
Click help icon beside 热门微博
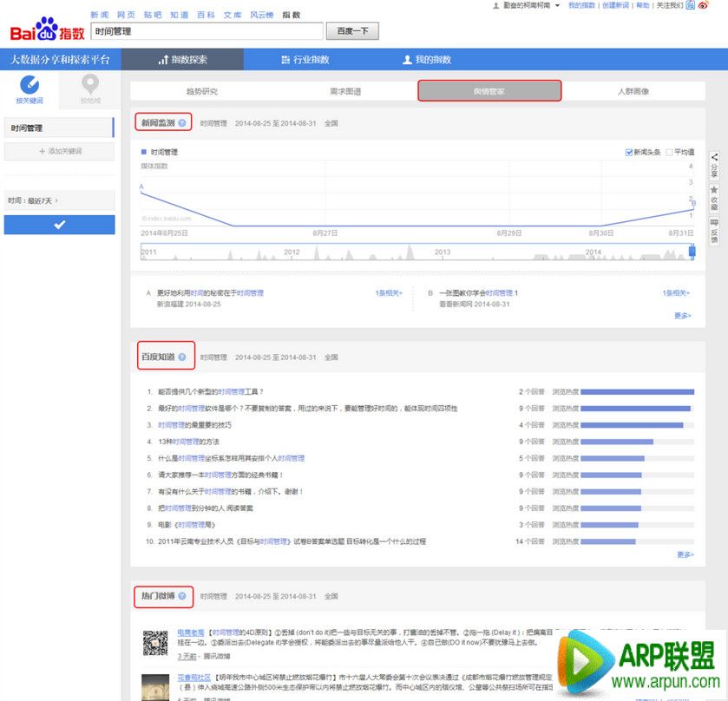click(x=182, y=596)
